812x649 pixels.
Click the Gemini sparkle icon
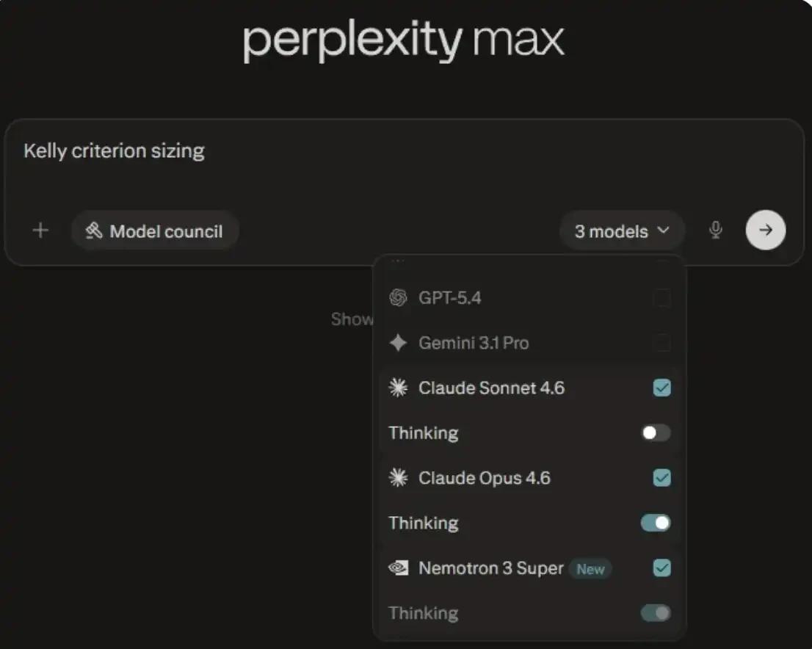(398, 343)
